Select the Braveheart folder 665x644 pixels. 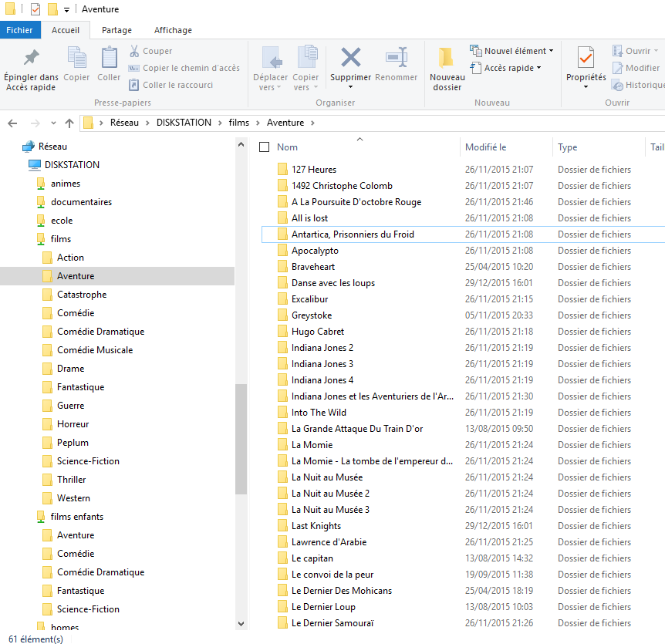[x=313, y=267]
